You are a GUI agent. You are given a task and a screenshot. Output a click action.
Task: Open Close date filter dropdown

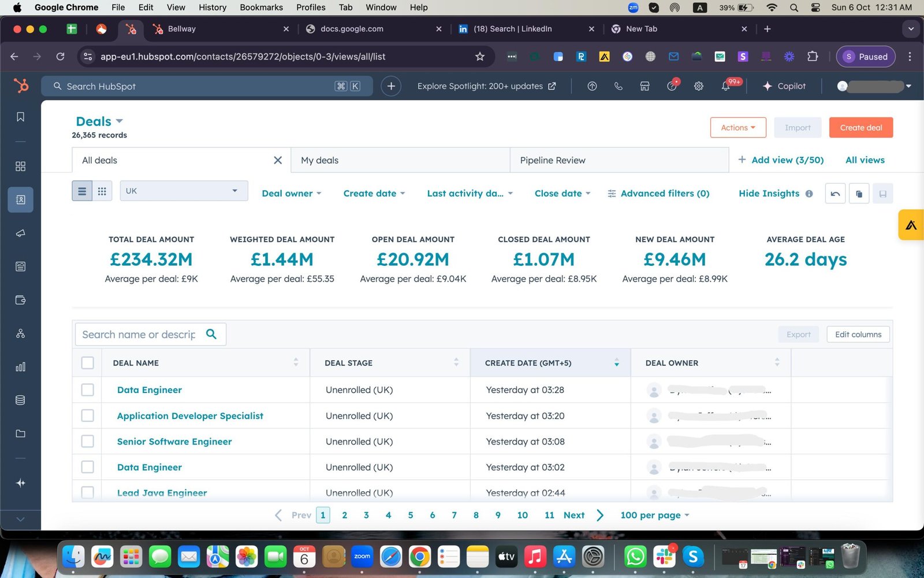click(562, 194)
